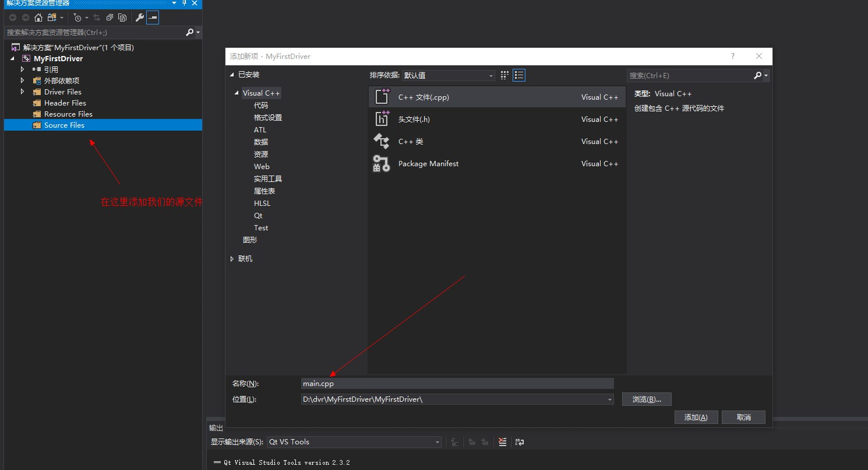The width and height of the screenshot is (868, 470).
Task: Open Properties via the wrench icon
Action: 139,17
